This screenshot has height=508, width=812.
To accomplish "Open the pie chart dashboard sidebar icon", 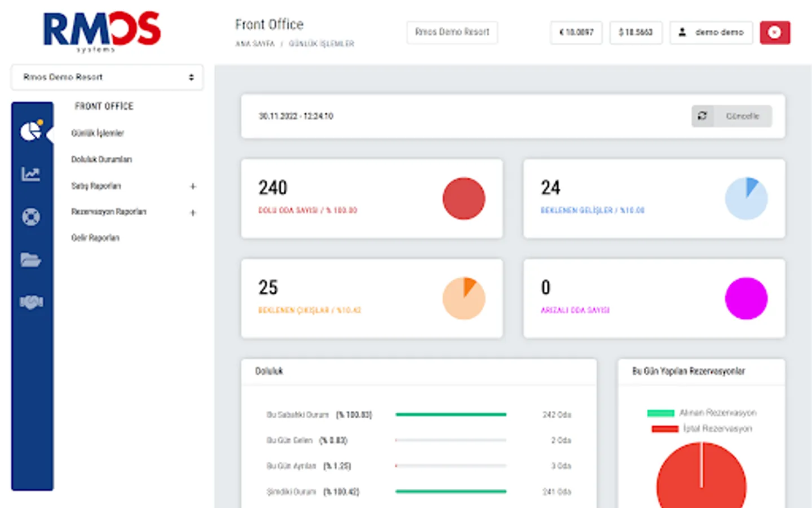I will [x=31, y=130].
